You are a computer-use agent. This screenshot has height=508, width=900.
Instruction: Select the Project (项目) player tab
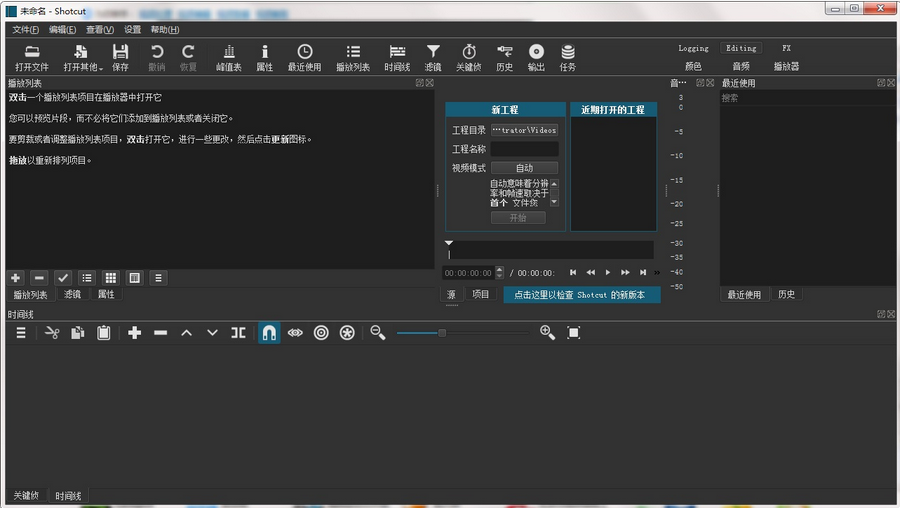(480, 294)
